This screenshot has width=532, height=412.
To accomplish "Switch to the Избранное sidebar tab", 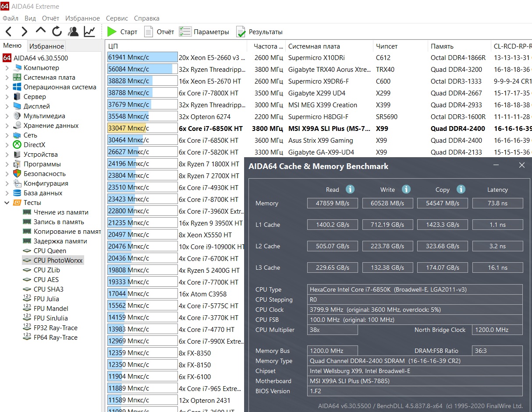I will click(47, 46).
